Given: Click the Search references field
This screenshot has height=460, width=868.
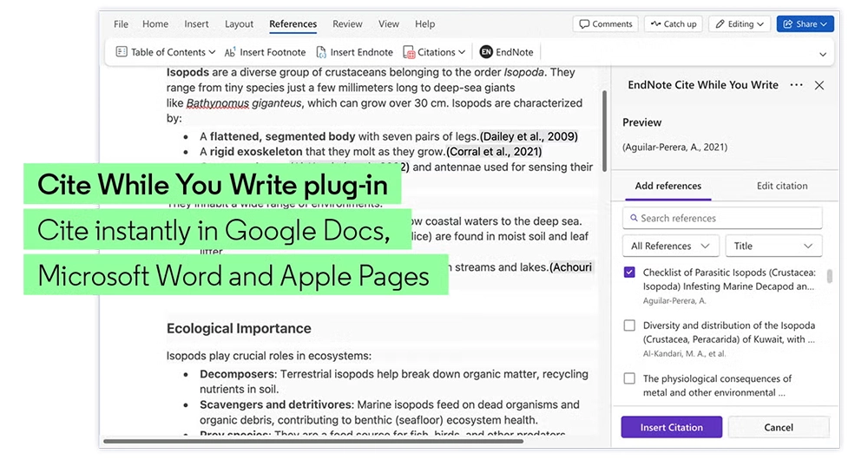Looking at the screenshot, I should click(722, 218).
